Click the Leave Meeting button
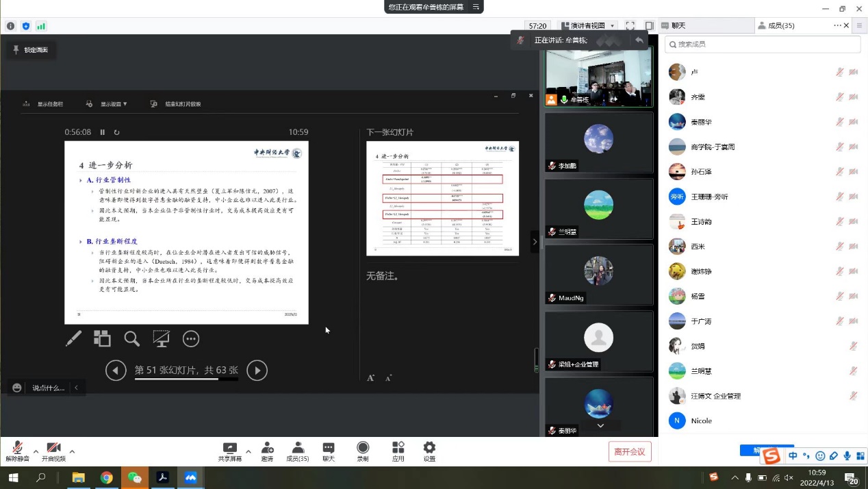This screenshot has width=868, height=489. (x=629, y=451)
